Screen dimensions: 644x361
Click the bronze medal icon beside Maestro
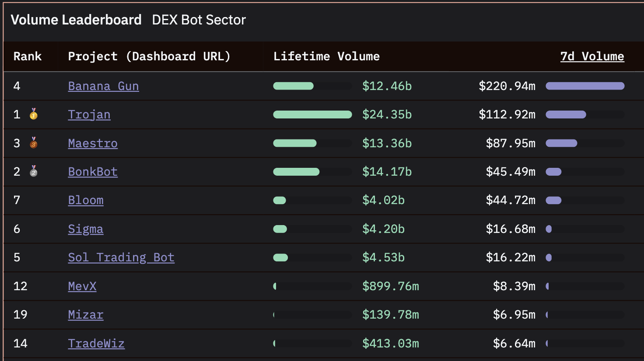tap(34, 142)
